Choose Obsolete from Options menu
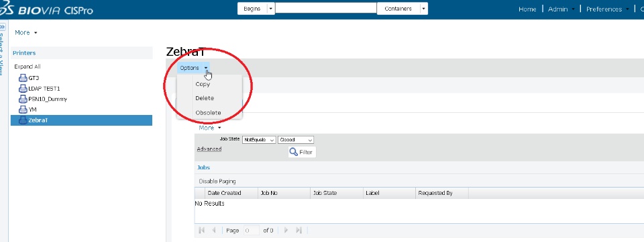This screenshot has height=242, width=644. tap(208, 112)
